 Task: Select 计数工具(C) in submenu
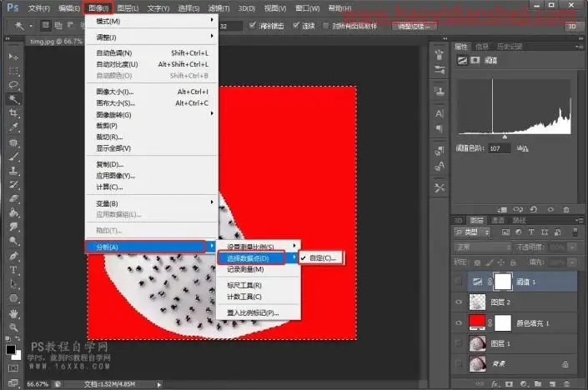[x=259, y=297]
